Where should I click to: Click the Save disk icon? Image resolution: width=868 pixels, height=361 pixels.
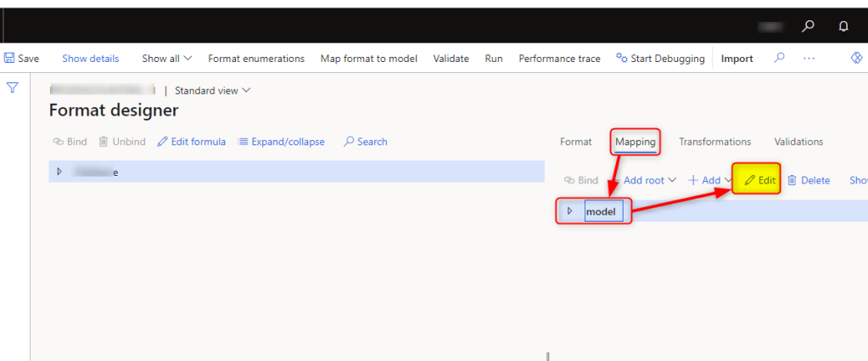(10, 59)
